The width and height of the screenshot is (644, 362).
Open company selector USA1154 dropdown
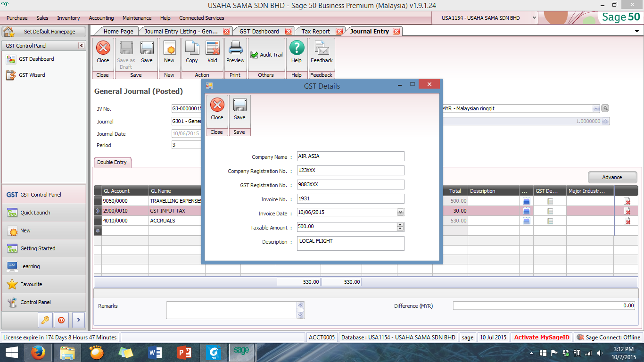click(x=534, y=18)
